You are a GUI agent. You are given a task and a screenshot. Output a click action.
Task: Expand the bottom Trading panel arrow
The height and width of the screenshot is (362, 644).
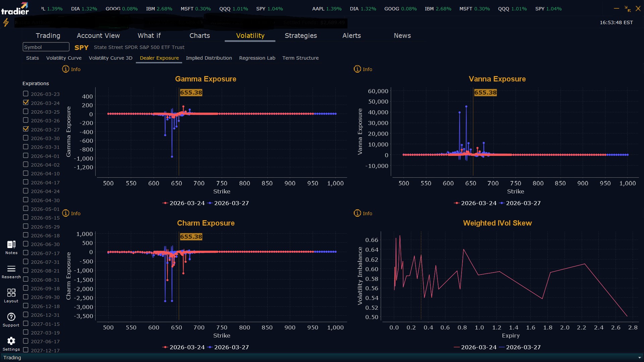coord(639,358)
